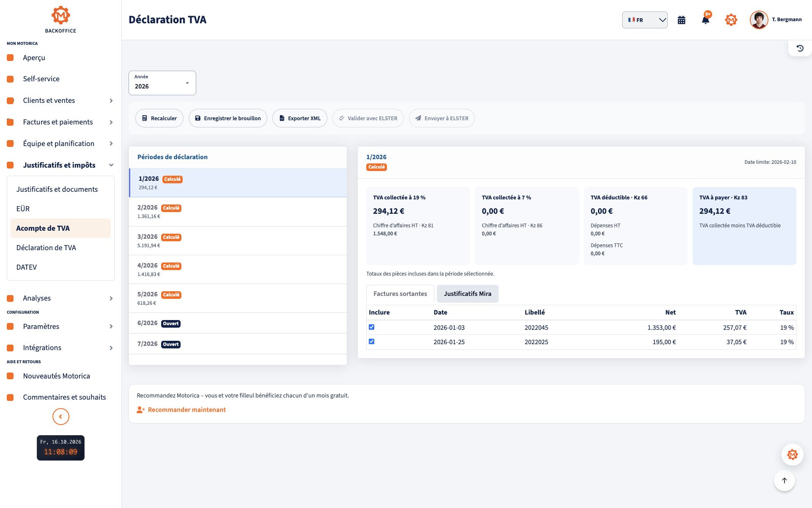Collapse the sidebar with the arrow circle

pos(60,417)
